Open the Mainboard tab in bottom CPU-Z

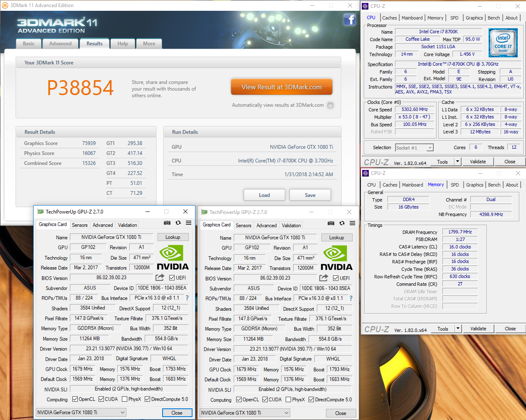412,185
